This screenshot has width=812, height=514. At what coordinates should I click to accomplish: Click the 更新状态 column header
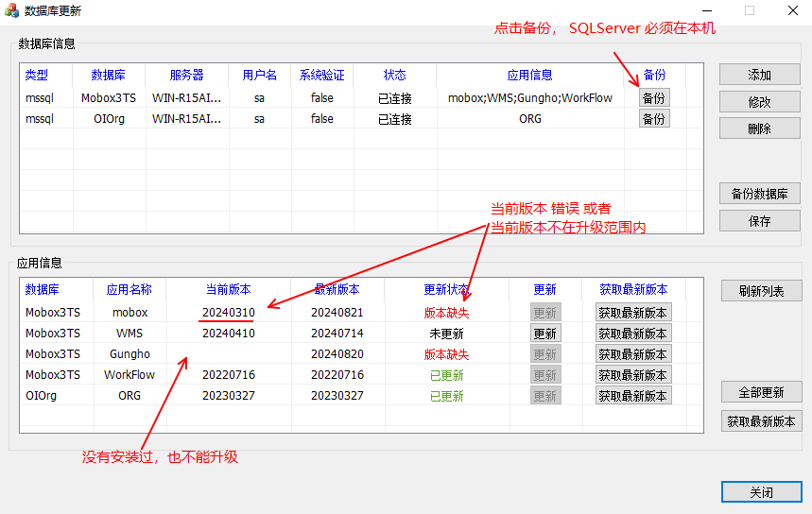446,289
